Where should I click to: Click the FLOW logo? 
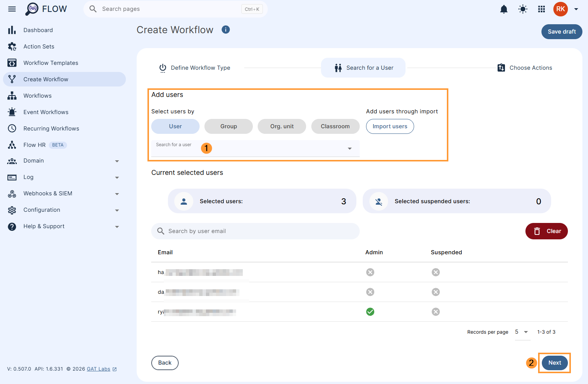coord(46,9)
